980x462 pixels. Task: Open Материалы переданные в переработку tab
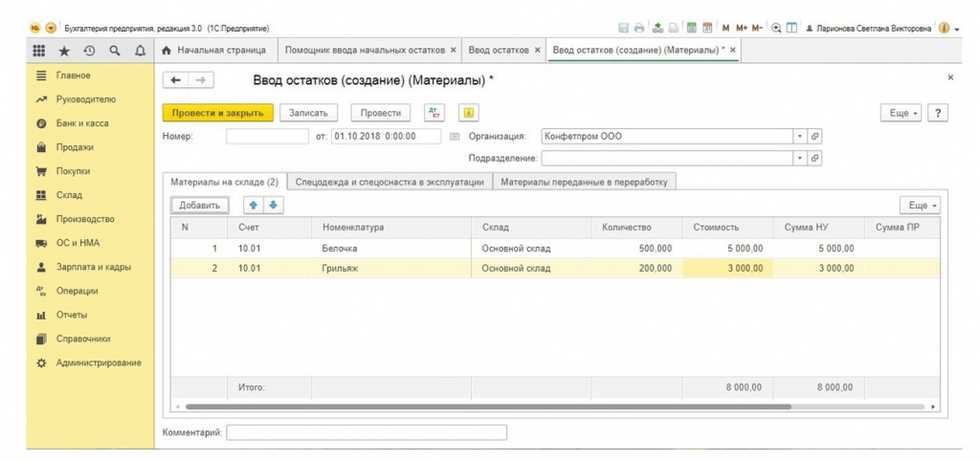point(586,182)
